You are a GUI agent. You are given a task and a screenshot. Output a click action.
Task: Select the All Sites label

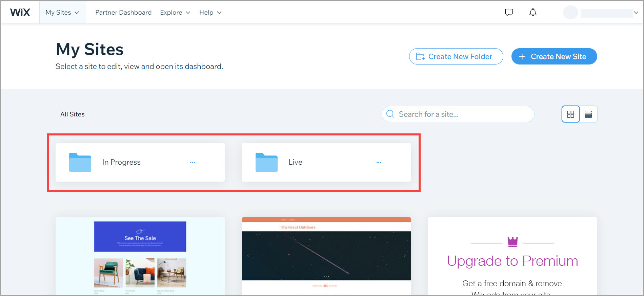[x=73, y=114]
